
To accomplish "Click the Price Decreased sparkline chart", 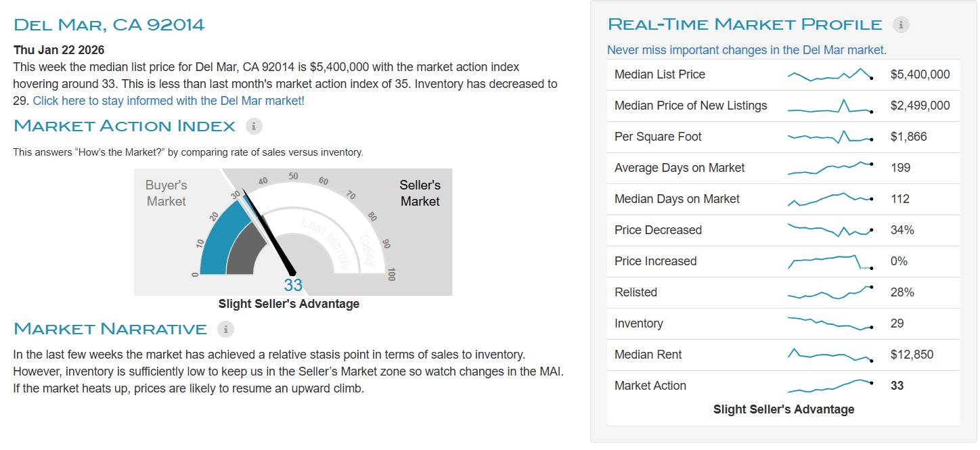I will [x=830, y=230].
